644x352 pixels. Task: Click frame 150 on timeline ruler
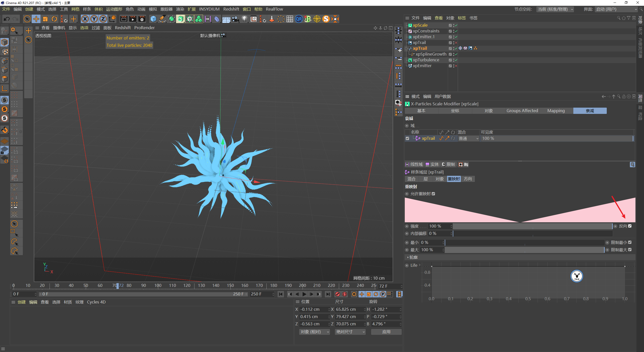click(230, 285)
